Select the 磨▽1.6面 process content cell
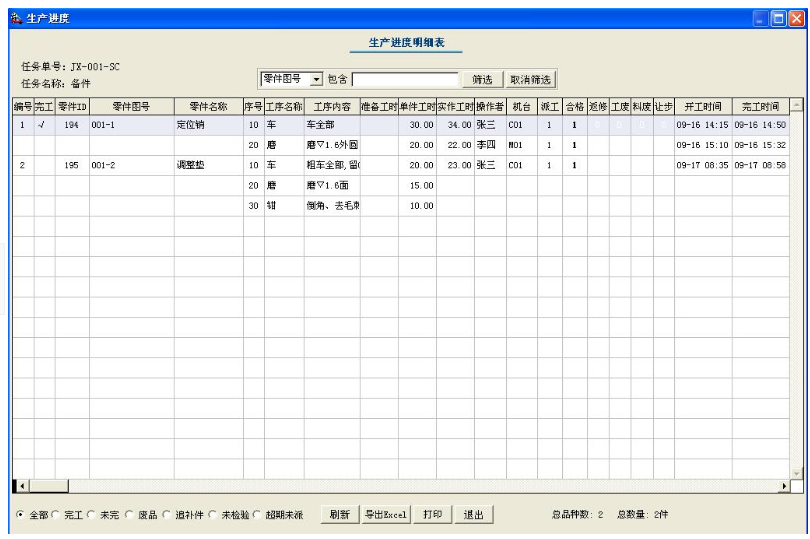This screenshot has width=810, height=540. point(332,186)
